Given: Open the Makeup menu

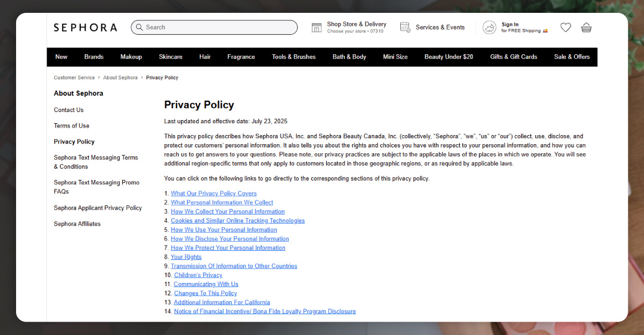Looking at the screenshot, I should (x=131, y=57).
